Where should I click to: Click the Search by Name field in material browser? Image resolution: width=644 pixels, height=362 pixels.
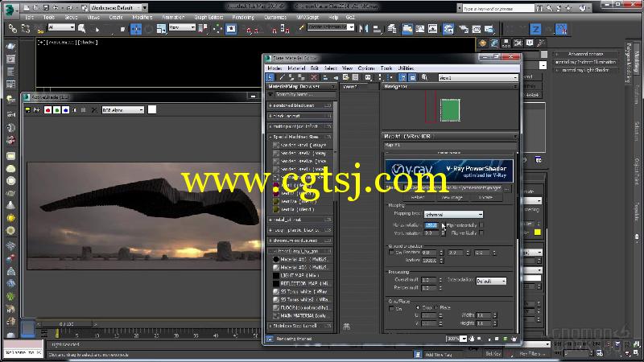pyautogui.click(x=305, y=94)
